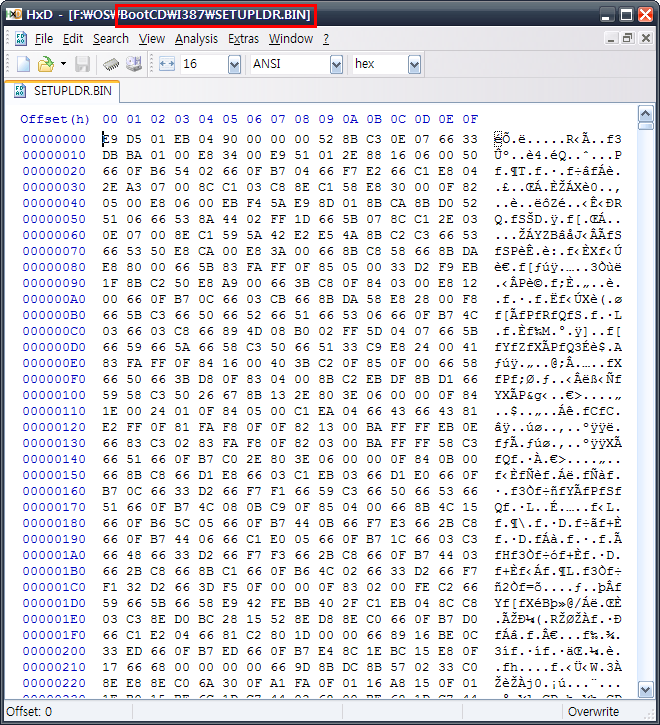Click the 16 value in bytes-per-row field
The image size is (660, 725).
point(190,64)
